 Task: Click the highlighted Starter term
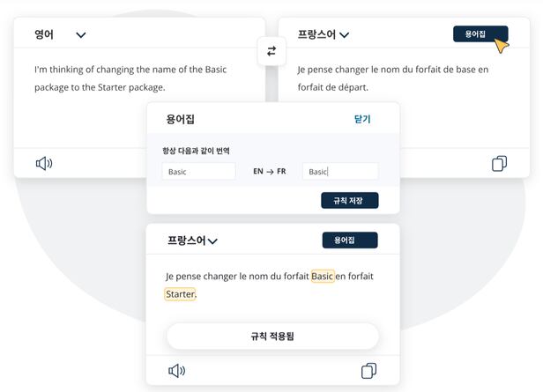coord(180,294)
